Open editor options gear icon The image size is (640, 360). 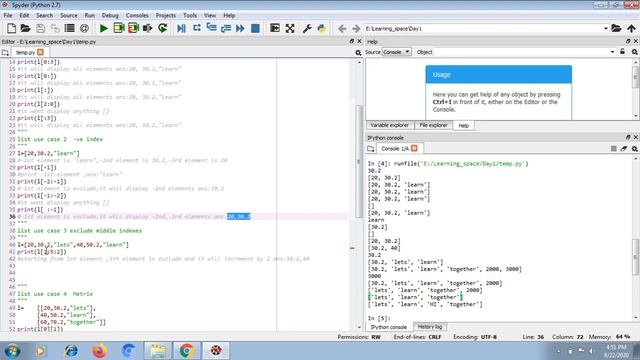pos(358,53)
